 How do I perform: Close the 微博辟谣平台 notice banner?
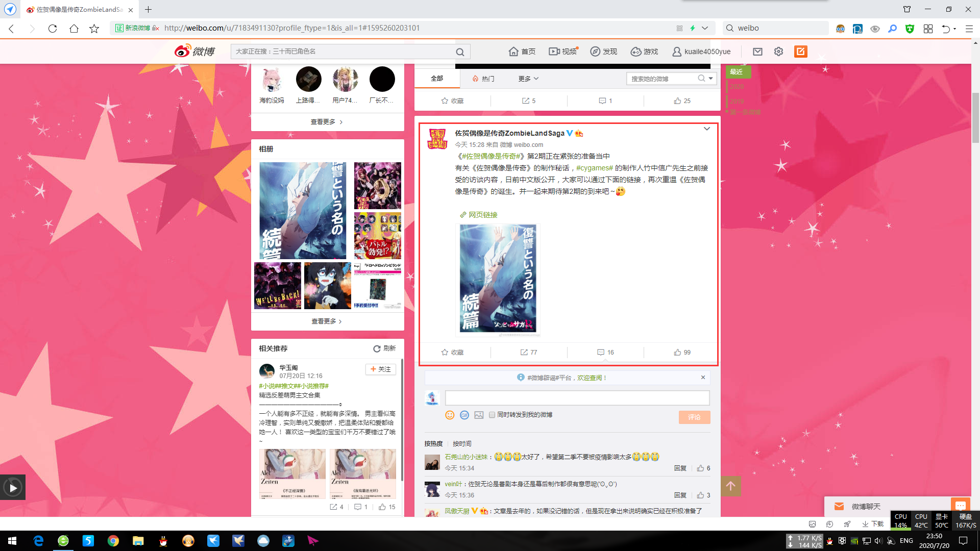[x=703, y=378]
